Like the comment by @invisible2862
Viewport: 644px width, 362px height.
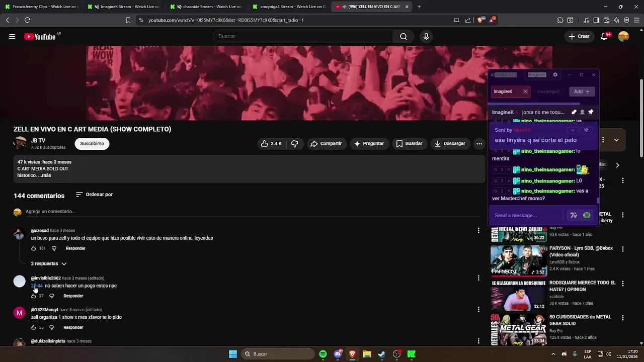[x=34, y=296]
